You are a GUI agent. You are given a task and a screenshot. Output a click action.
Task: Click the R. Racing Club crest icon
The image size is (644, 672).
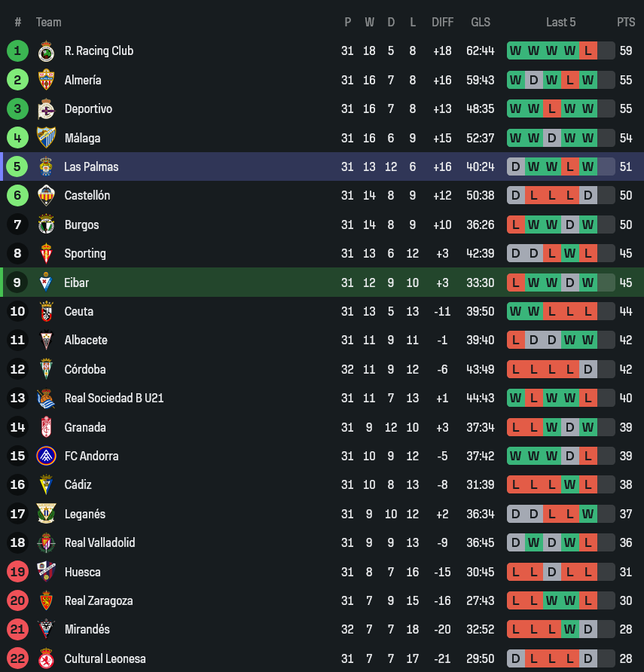(46, 51)
